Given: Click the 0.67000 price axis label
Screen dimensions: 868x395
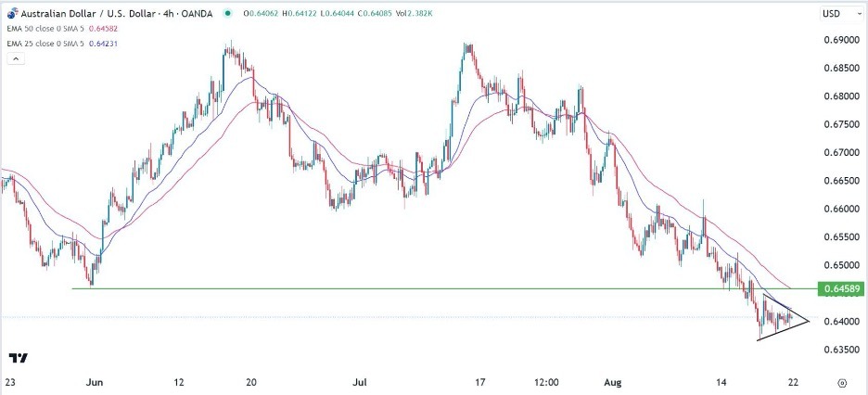Looking at the screenshot, I should coord(841,153).
